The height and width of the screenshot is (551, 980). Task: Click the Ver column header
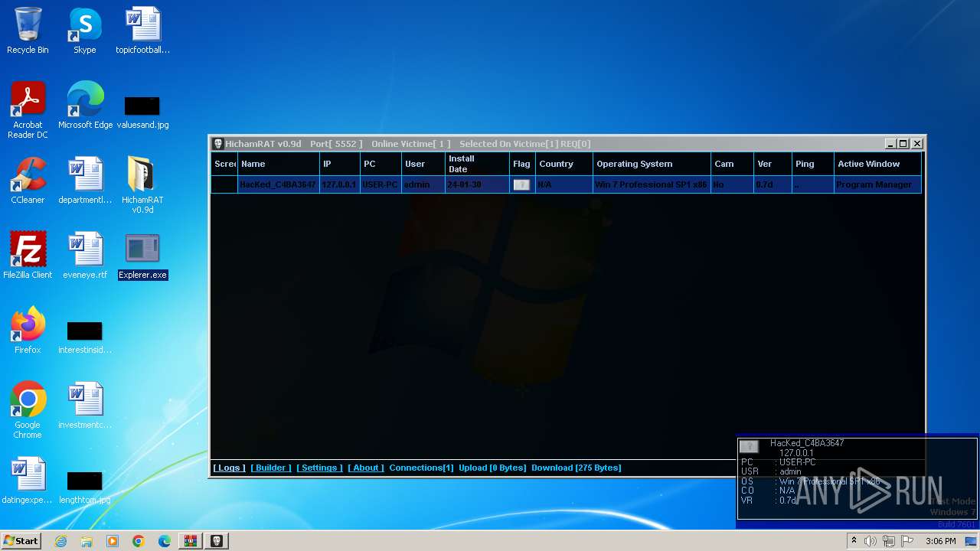pyautogui.click(x=772, y=164)
